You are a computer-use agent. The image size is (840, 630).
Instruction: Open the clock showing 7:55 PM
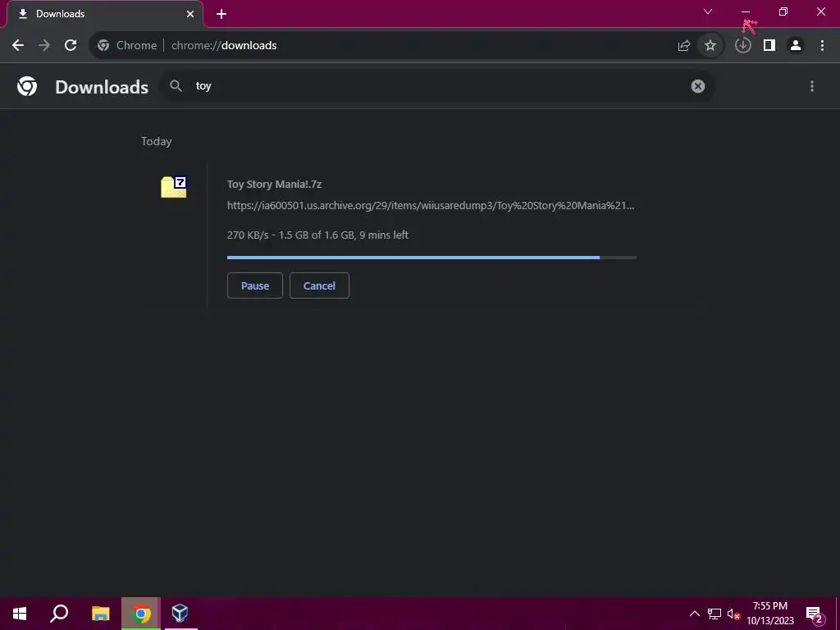[770, 614]
